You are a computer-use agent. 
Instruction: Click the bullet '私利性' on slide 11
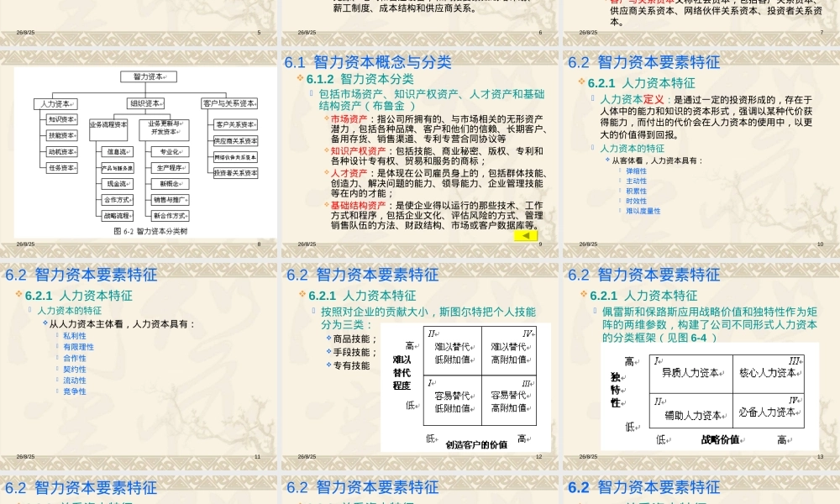pos(75,336)
